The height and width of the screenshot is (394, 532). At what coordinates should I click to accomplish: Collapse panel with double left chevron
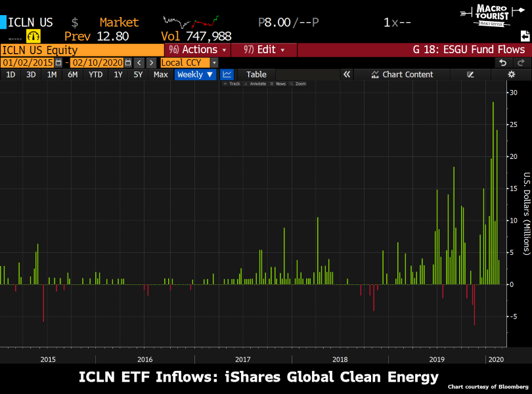pyautogui.click(x=346, y=74)
